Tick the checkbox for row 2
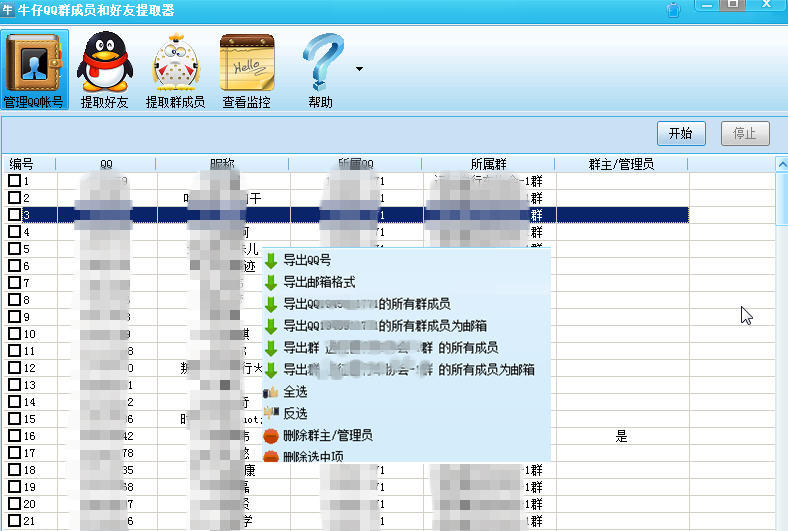This screenshot has height=531, width=788. coord(15,197)
